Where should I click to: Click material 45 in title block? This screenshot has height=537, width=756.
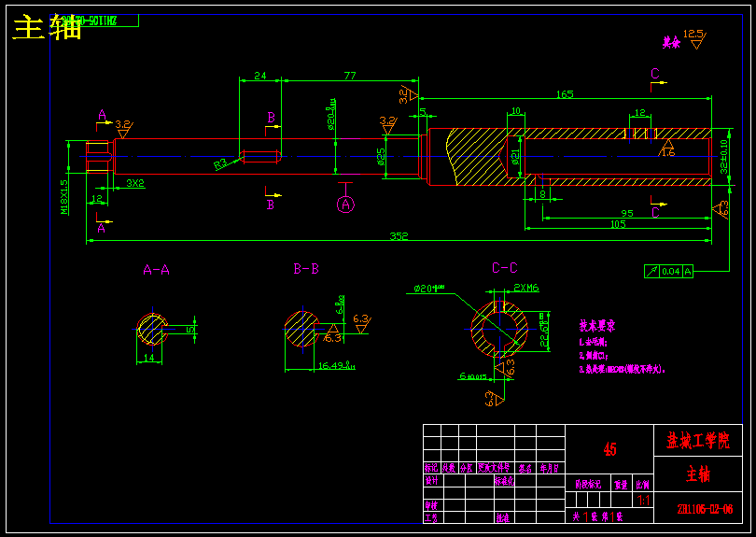[609, 449]
